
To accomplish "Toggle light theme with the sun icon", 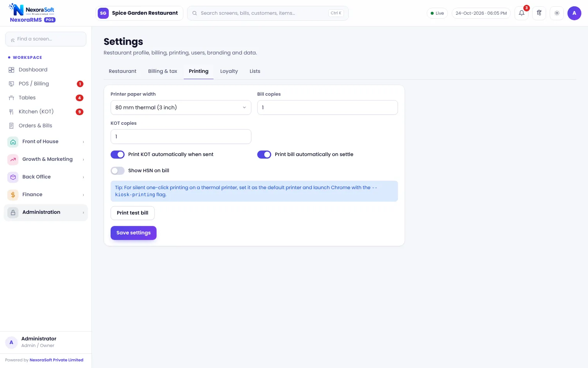I will [x=557, y=13].
